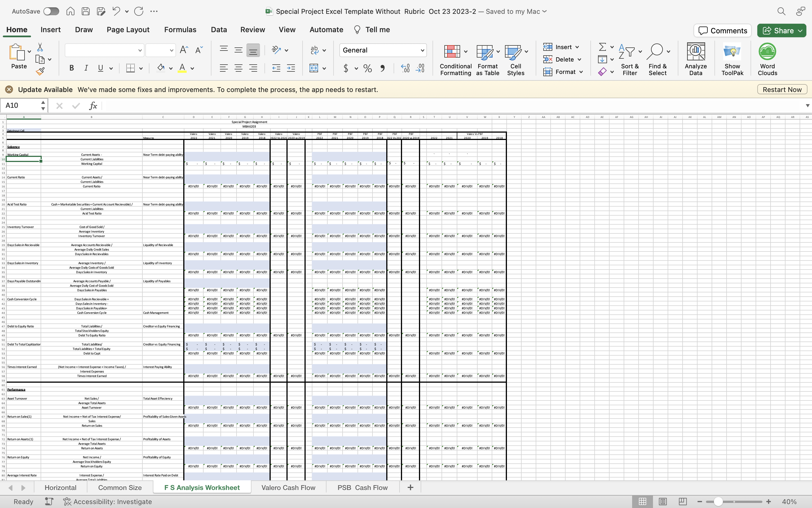Open the font name dropdown
The width and height of the screenshot is (812, 508).
pos(140,50)
